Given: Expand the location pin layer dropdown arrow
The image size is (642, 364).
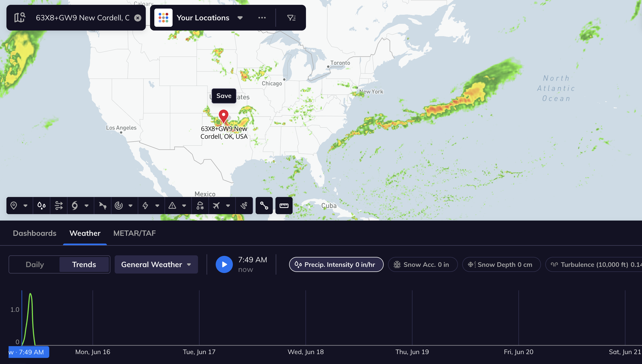Looking at the screenshot, I should tap(25, 206).
